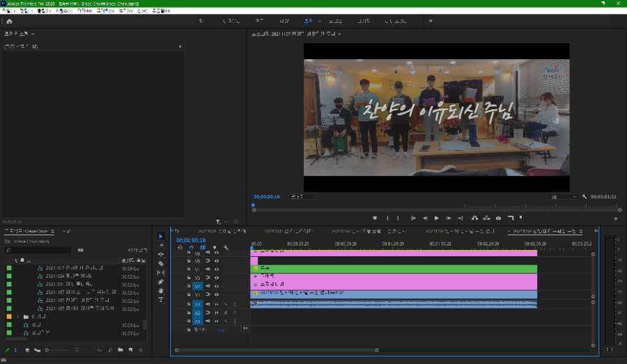Mark In point in Program monitor

coord(387,218)
